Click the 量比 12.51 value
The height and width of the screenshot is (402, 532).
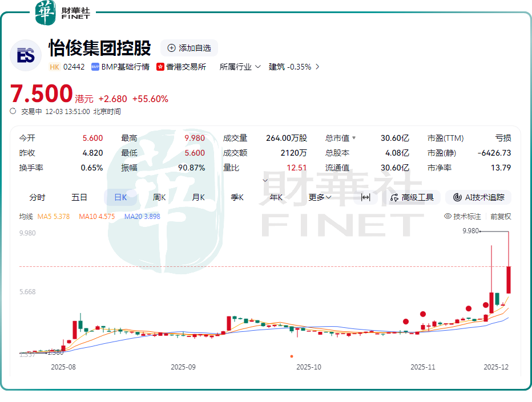(x=296, y=168)
